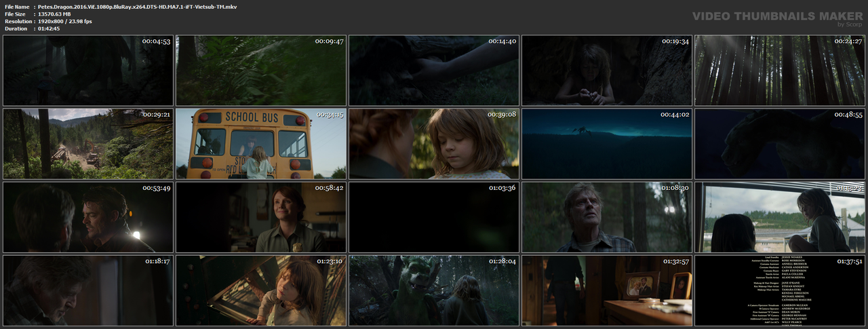This screenshot has width=868, height=329.
Task: Select the thumbnail stamped 01:18:17
Action: (x=88, y=290)
